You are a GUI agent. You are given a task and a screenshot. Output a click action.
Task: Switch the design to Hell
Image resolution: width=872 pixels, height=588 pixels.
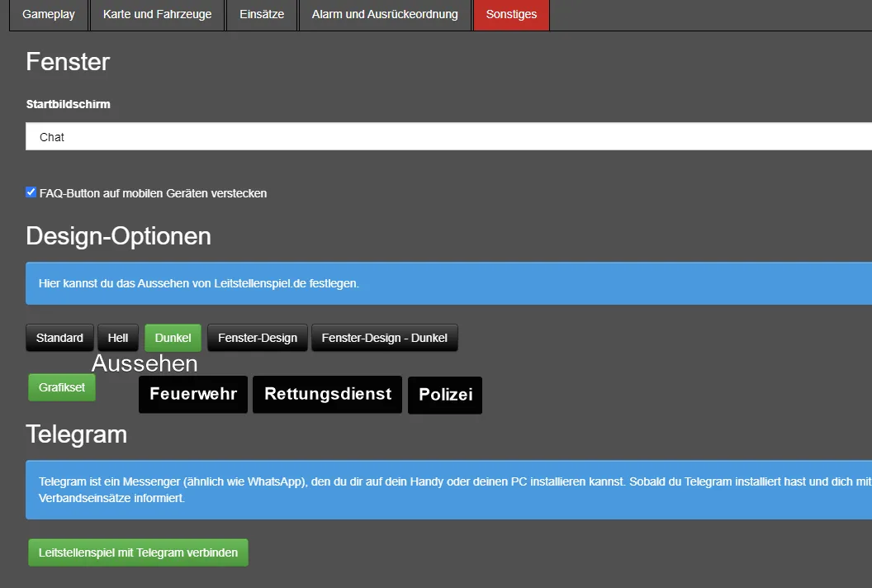tap(118, 338)
